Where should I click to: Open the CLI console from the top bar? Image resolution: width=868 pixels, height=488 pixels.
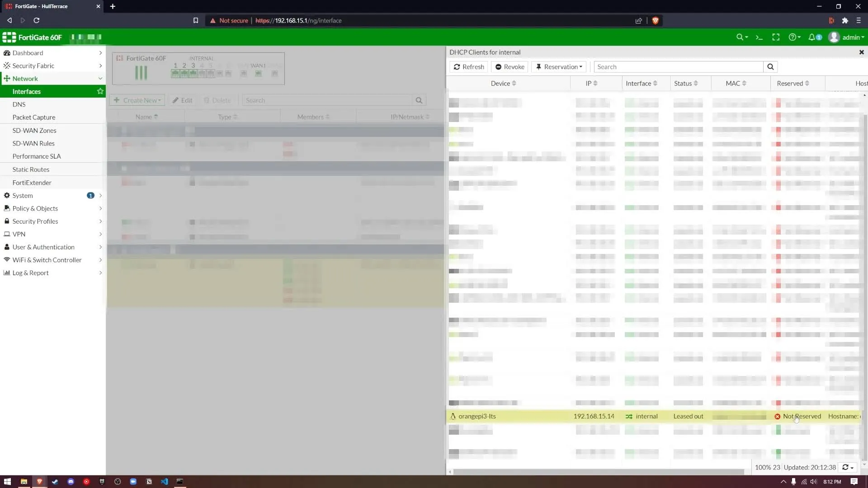pyautogui.click(x=759, y=37)
